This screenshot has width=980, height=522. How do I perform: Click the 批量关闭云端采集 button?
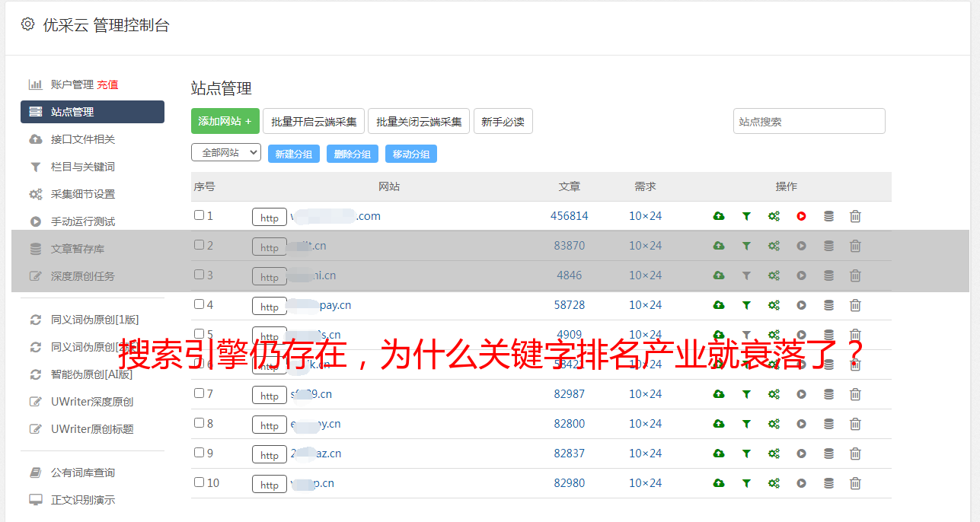pos(419,121)
